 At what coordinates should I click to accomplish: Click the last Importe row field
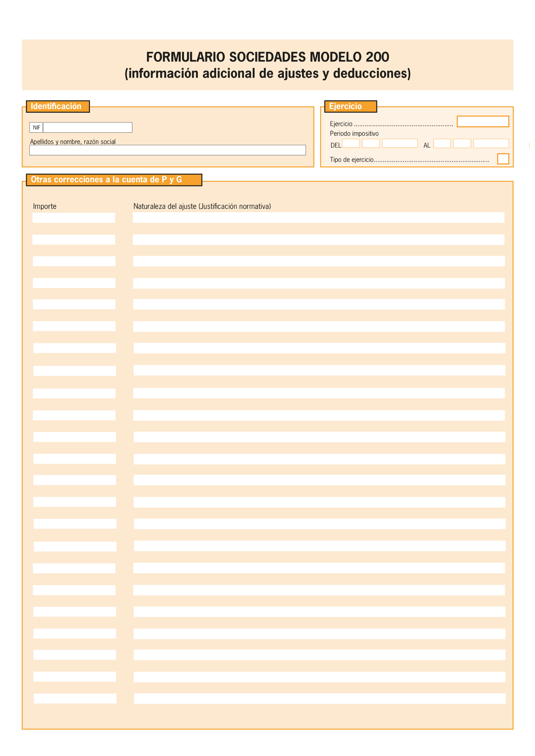tap(75, 698)
